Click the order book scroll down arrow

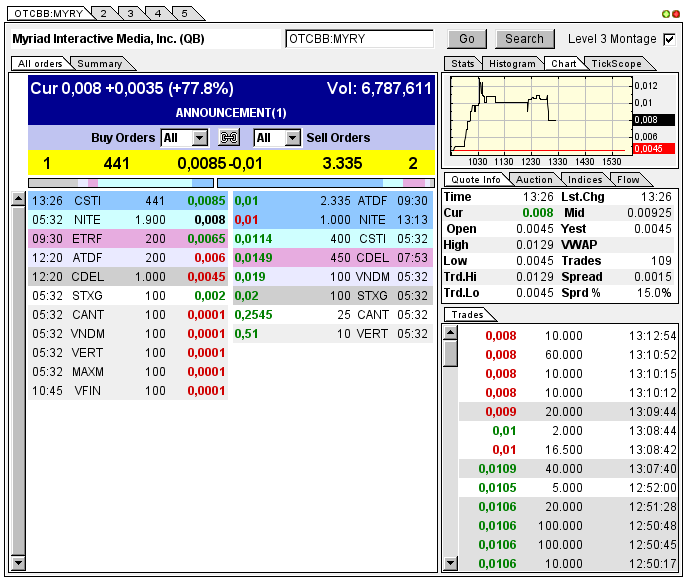point(18,563)
